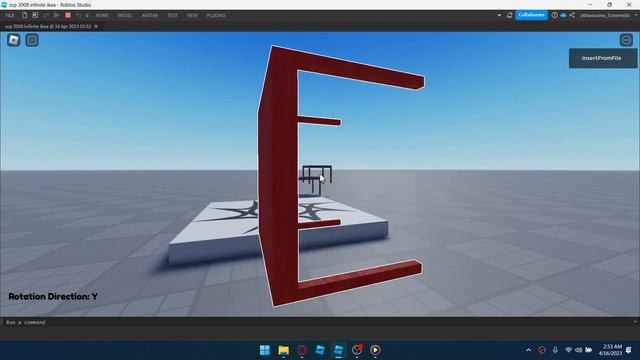Open the MODEL ribbon tab
This screenshot has width=640, height=360.
click(x=125, y=16)
